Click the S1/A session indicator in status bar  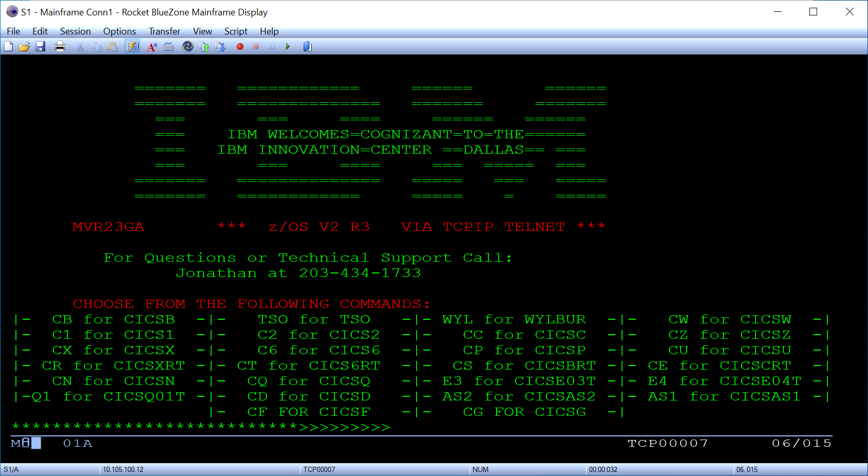click(11, 470)
